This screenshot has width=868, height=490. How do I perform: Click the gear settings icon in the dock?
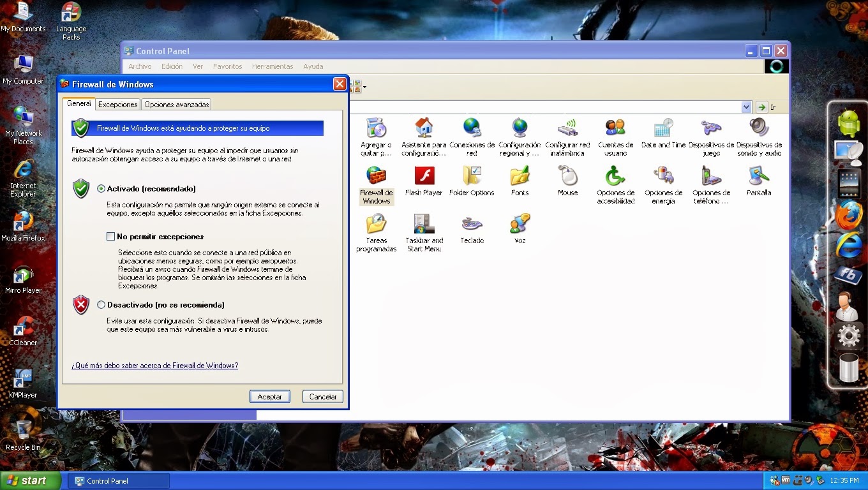tap(848, 336)
